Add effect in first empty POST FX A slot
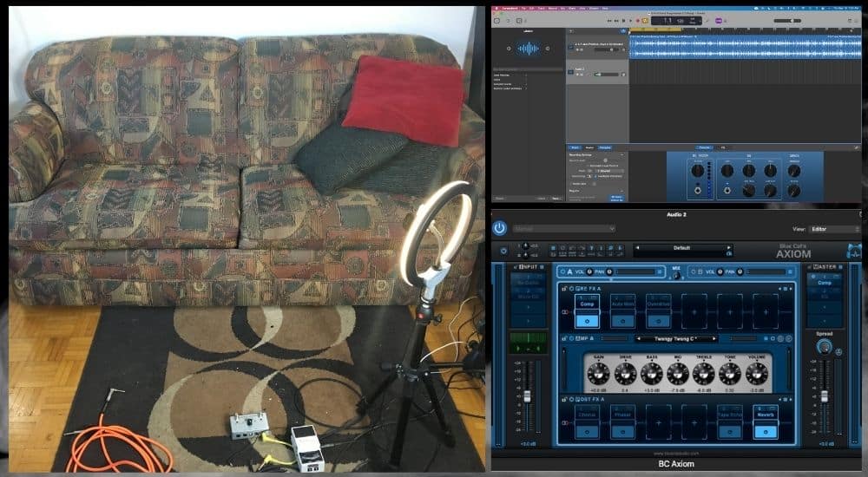Image resolution: width=868 pixels, height=477 pixels. click(658, 422)
